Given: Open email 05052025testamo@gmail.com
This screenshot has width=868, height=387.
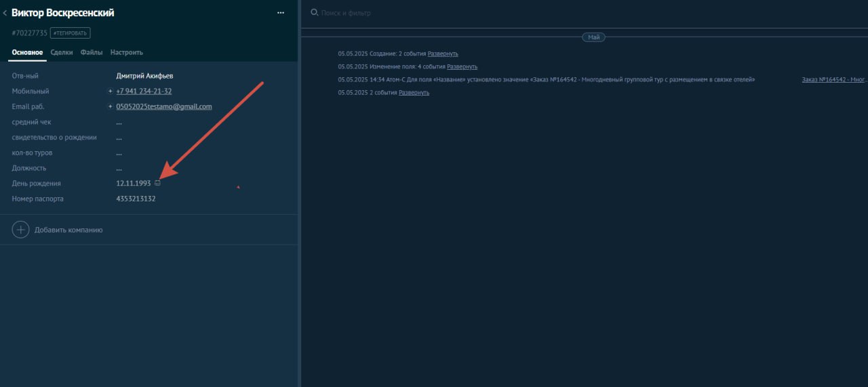Looking at the screenshot, I should point(164,106).
